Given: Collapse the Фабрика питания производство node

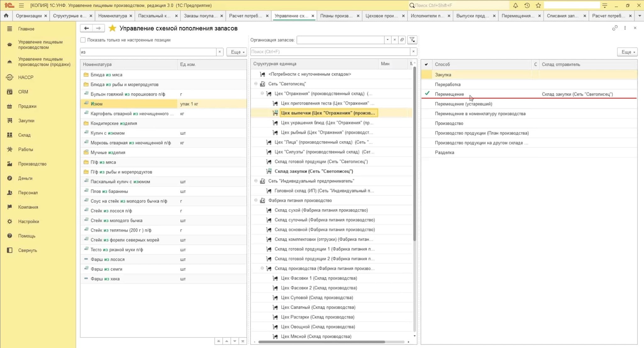Looking at the screenshot, I should [256, 200].
